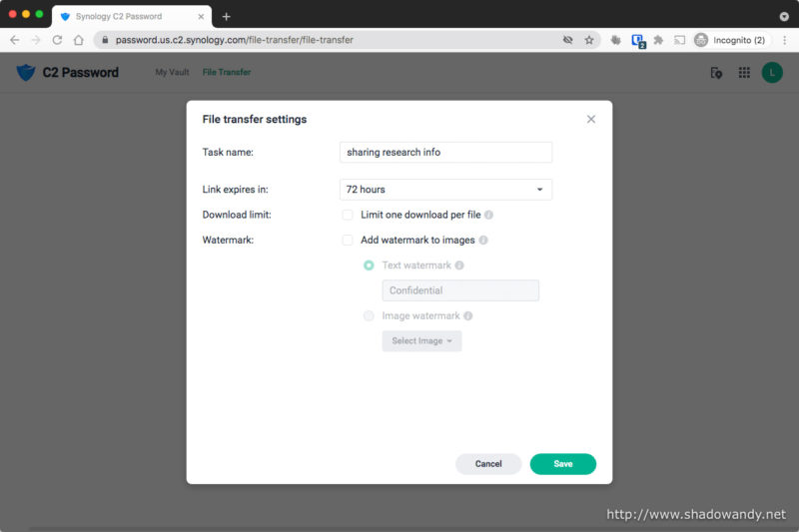Show info icon next to Image watermark
This screenshot has width=799, height=532.
pyautogui.click(x=467, y=315)
